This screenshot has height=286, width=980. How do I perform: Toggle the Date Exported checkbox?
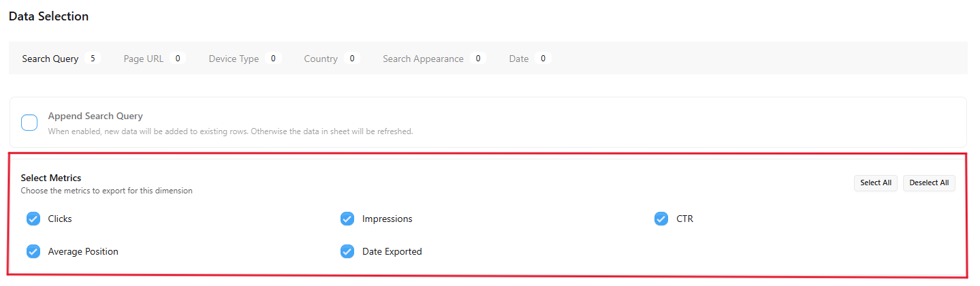tap(347, 251)
